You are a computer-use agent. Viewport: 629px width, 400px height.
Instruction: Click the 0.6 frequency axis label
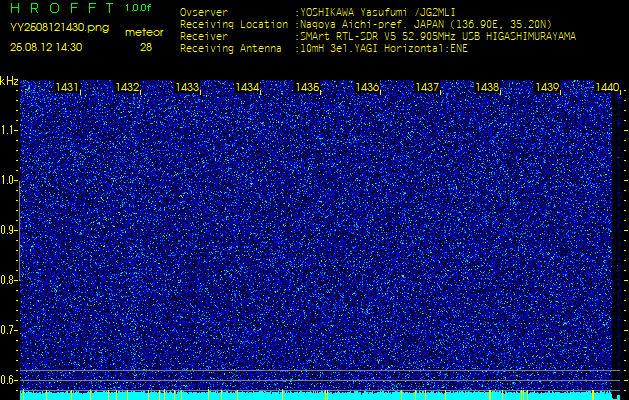tap(8, 380)
